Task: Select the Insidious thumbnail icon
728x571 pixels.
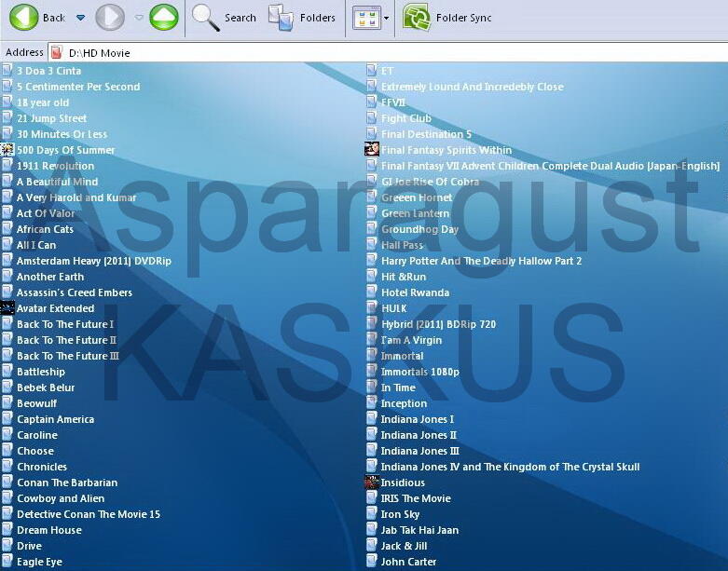Action: [x=372, y=483]
